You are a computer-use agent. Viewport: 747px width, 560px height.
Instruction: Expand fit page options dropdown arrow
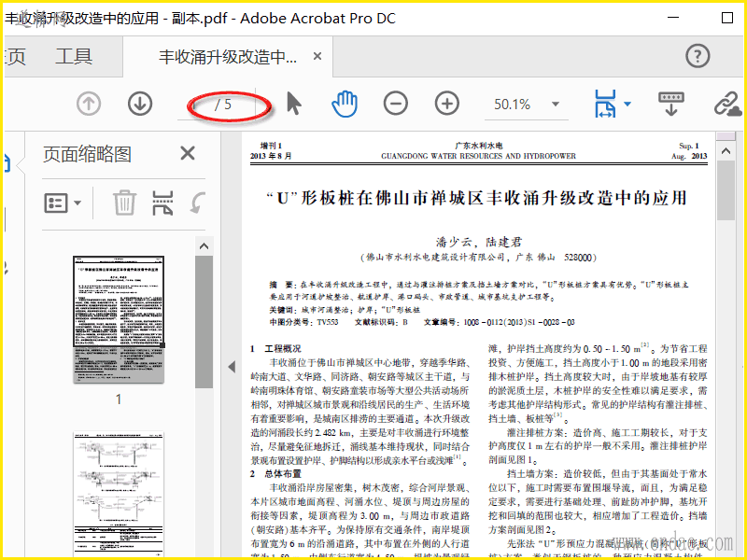627,104
